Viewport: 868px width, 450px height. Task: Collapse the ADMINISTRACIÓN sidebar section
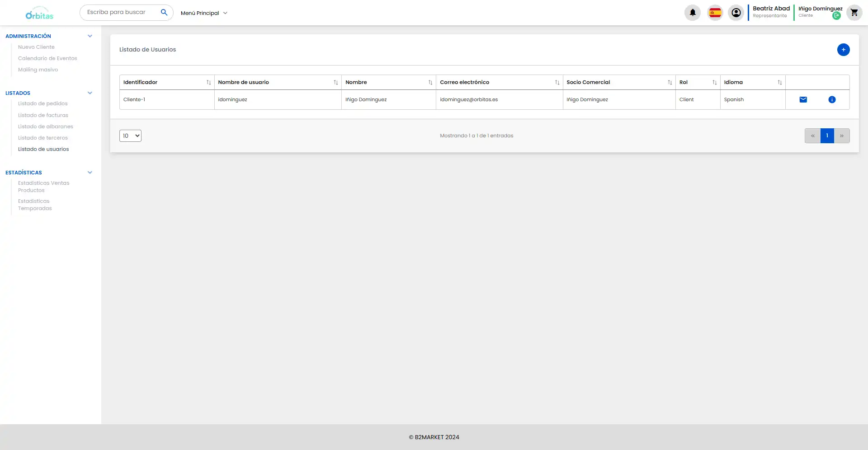(x=90, y=36)
